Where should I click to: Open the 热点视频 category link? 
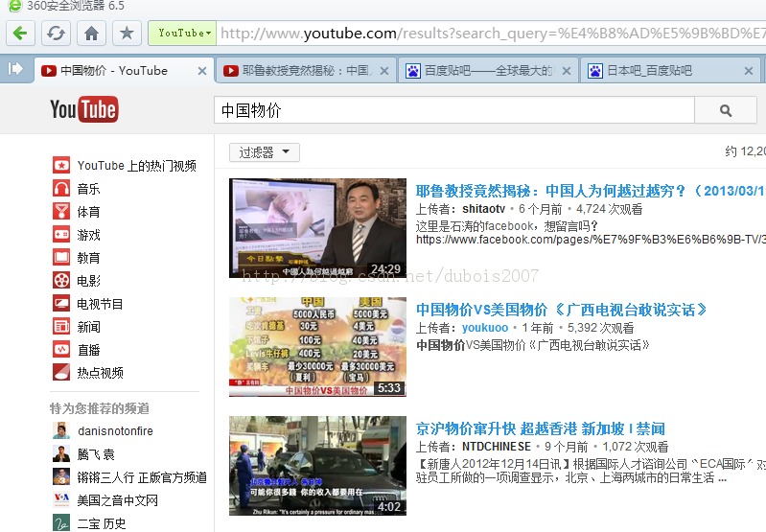click(100, 373)
